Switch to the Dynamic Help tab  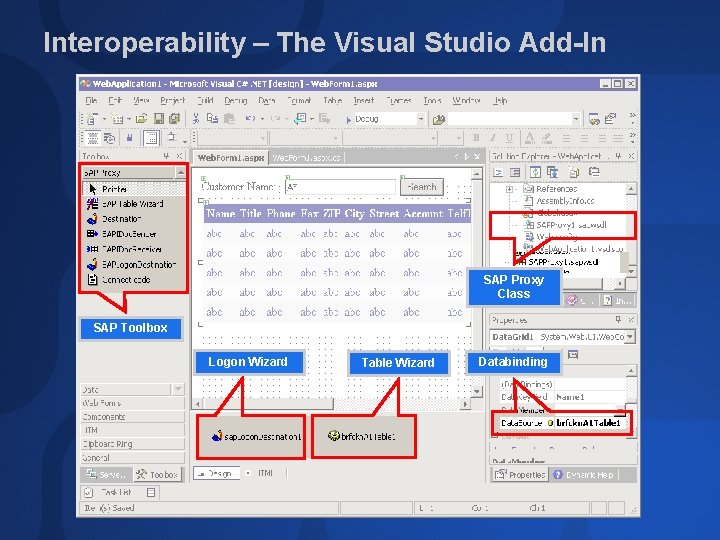pyautogui.click(x=585, y=475)
